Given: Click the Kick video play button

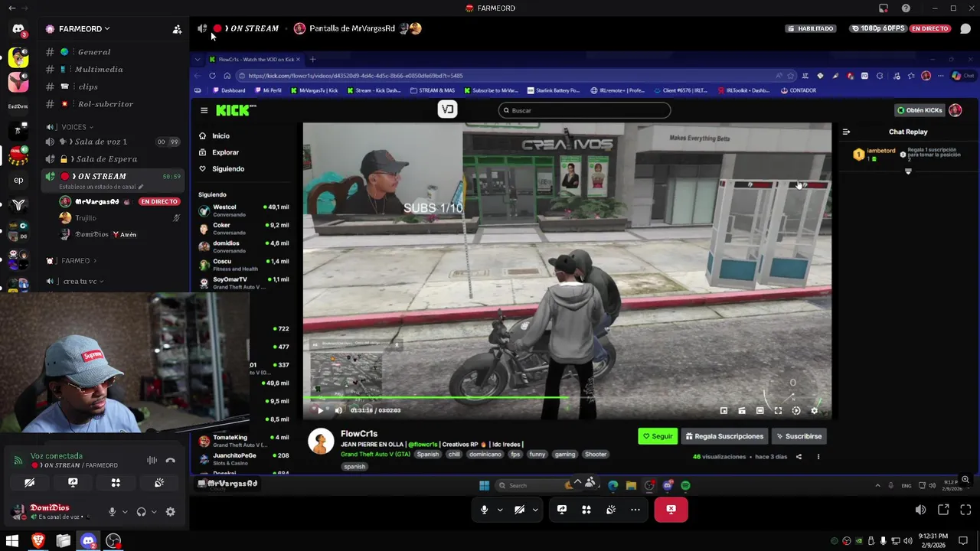Looking at the screenshot, I should tap(320, 411).
